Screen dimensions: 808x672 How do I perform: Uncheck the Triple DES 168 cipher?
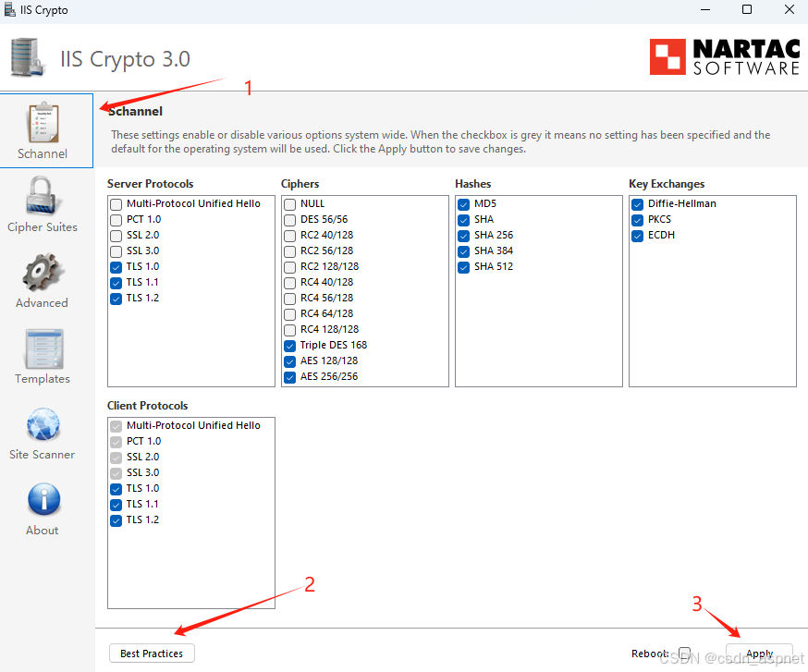[289, 346]
